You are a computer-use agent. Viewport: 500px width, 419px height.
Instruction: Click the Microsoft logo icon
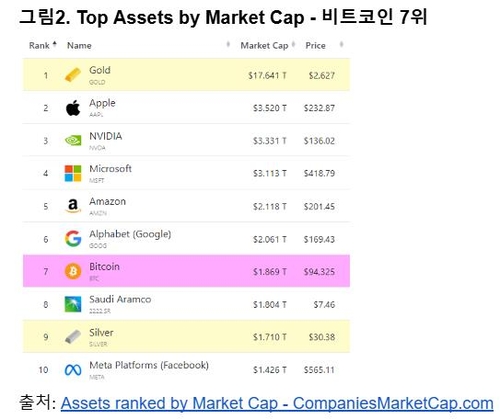(73, 173)
